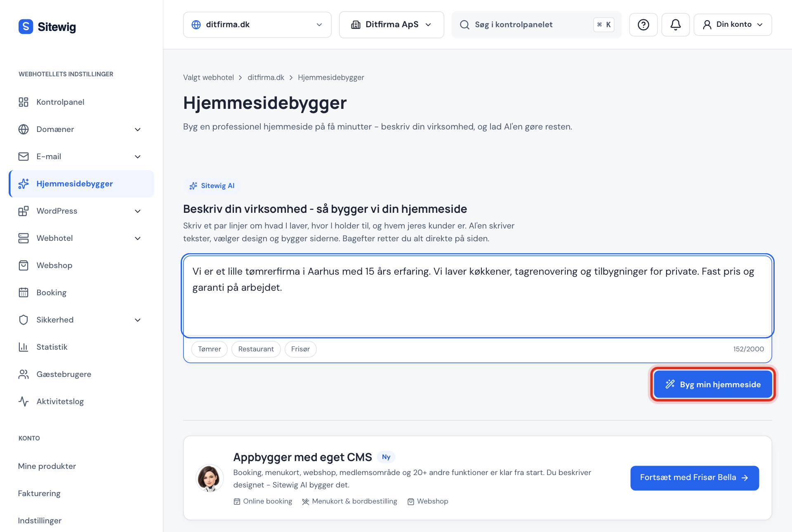Select the Tømrer suggestion chip
792x532 pixels.
210,349
